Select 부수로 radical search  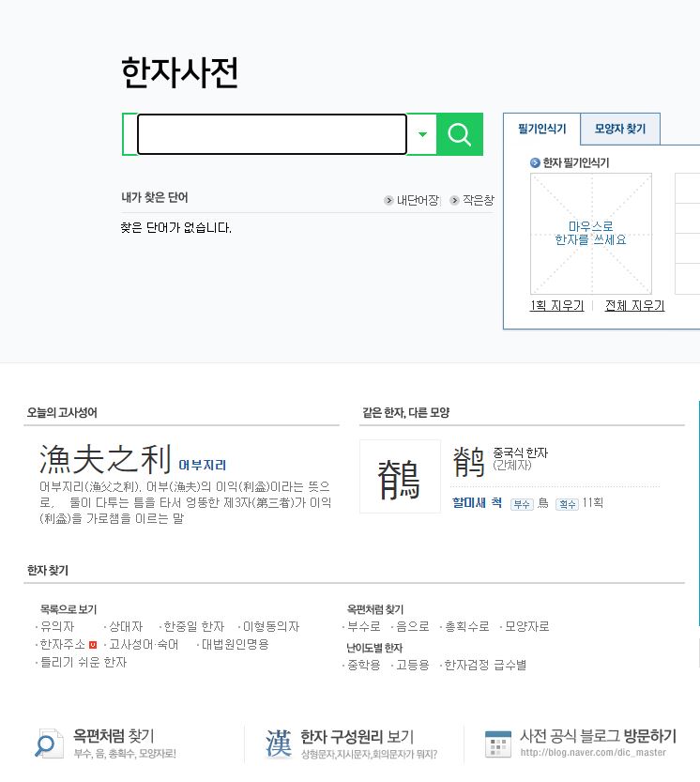[x=364, y=626]
